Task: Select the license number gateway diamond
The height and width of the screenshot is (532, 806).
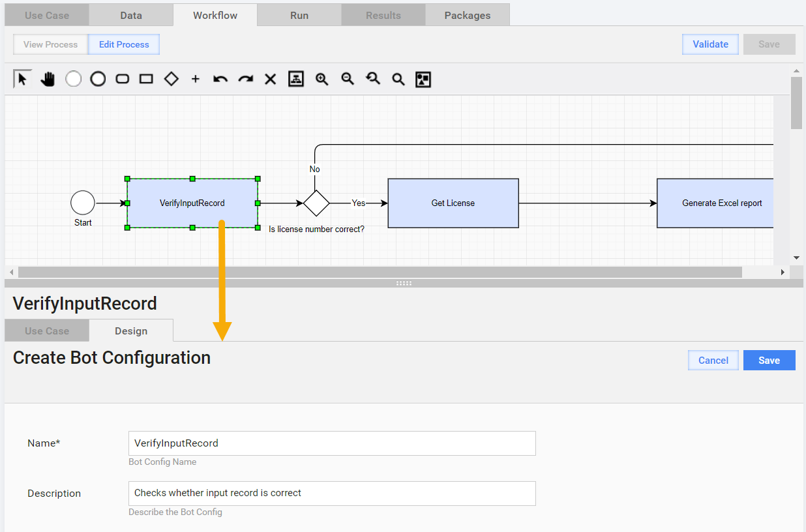Action: click(316, 203)
